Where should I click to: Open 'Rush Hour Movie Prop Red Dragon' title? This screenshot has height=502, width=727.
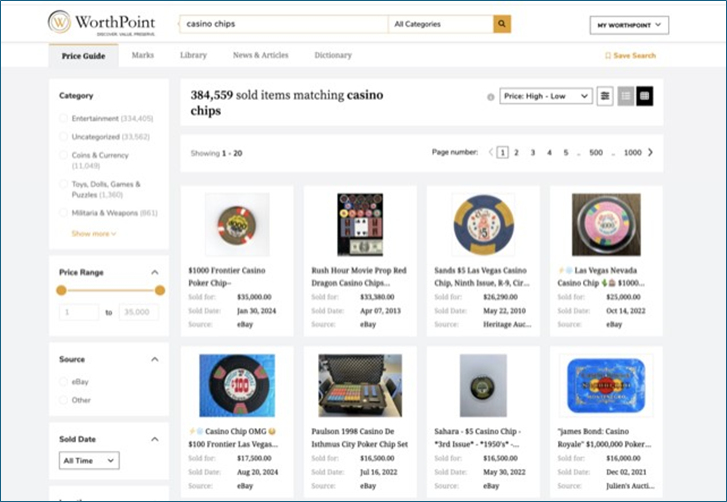359,277
